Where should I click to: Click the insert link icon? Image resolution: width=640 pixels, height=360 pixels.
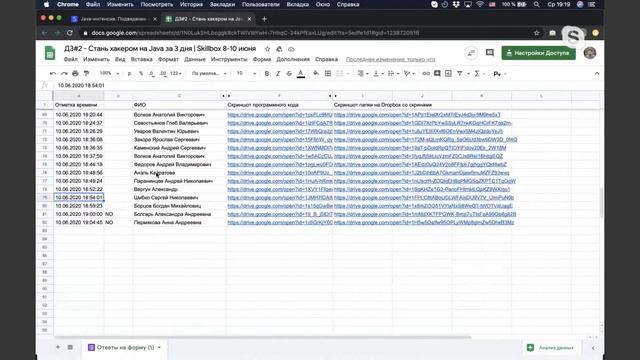(x=426, y=73)
